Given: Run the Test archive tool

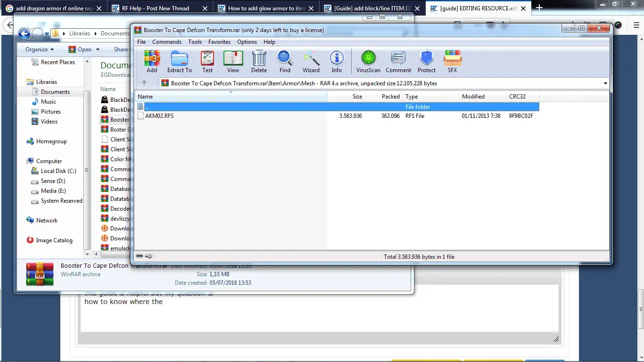Looking at the screenshot, I should [207, 62].
